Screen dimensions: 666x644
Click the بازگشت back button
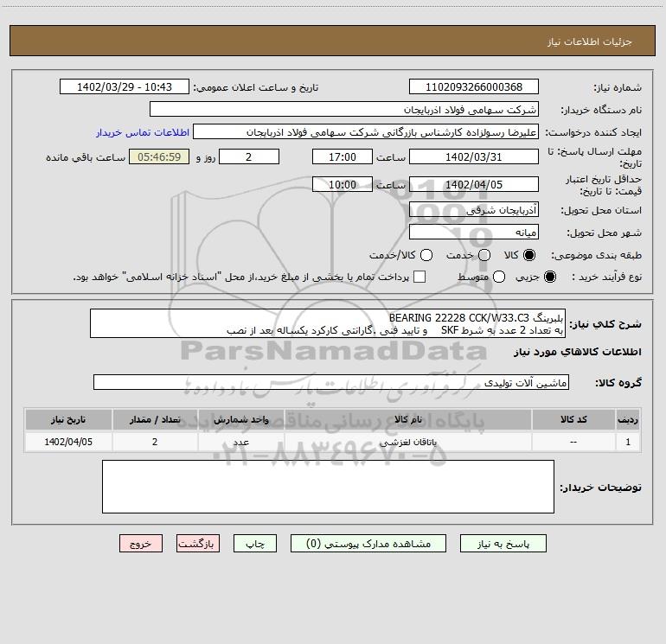[198, 544]
